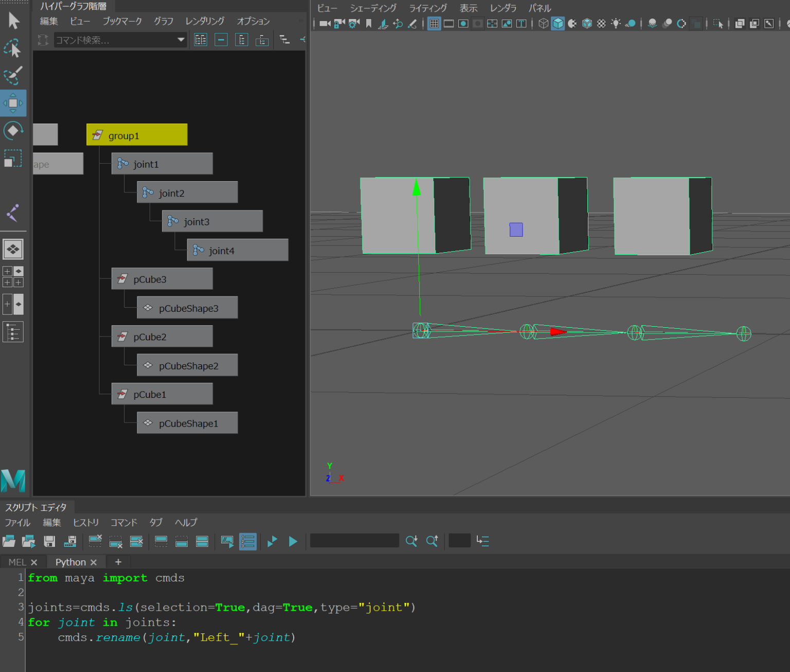790x672 pixels.
Task: Open the レンダリング menu in Hypergraph
Action: [204, 21]
